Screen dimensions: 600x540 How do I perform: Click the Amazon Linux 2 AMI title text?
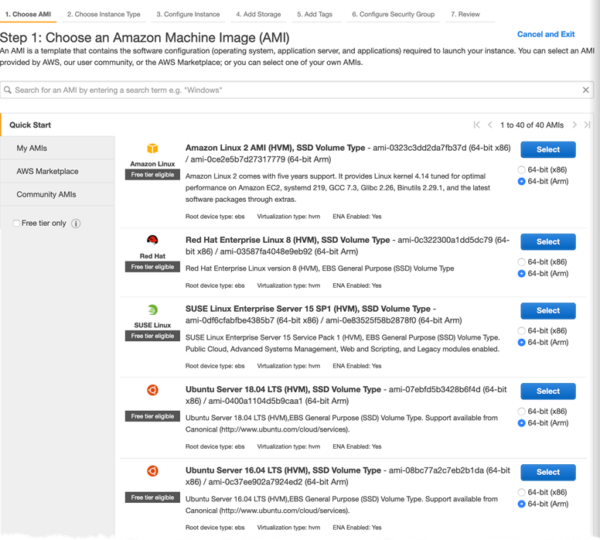[275, 148]
